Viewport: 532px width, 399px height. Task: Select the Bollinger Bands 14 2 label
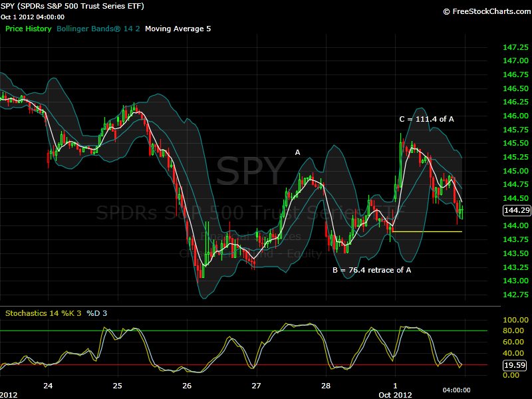click(x=98, y=29)
